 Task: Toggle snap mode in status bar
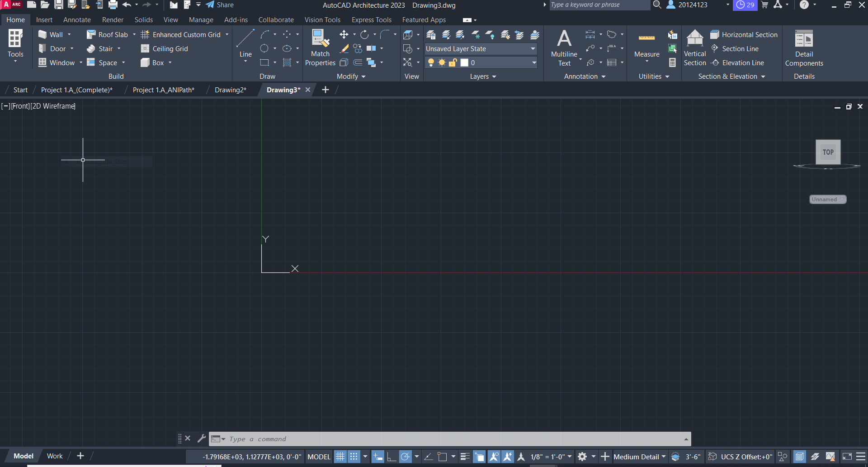coord(354,457)
